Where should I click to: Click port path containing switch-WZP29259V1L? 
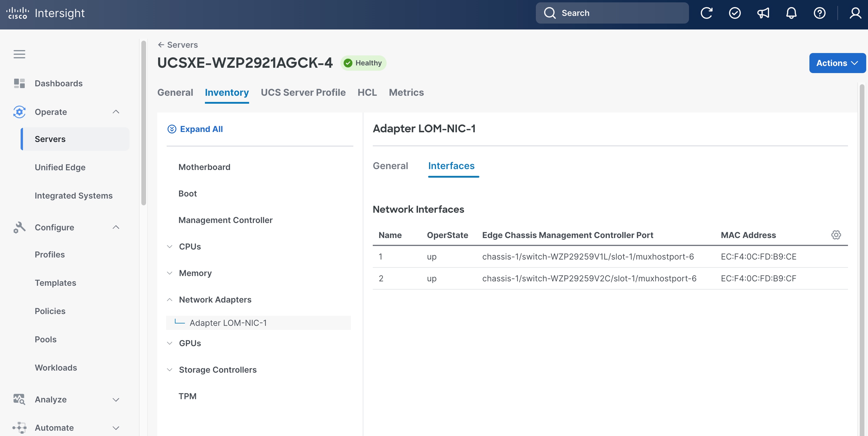tap(588, 257)
